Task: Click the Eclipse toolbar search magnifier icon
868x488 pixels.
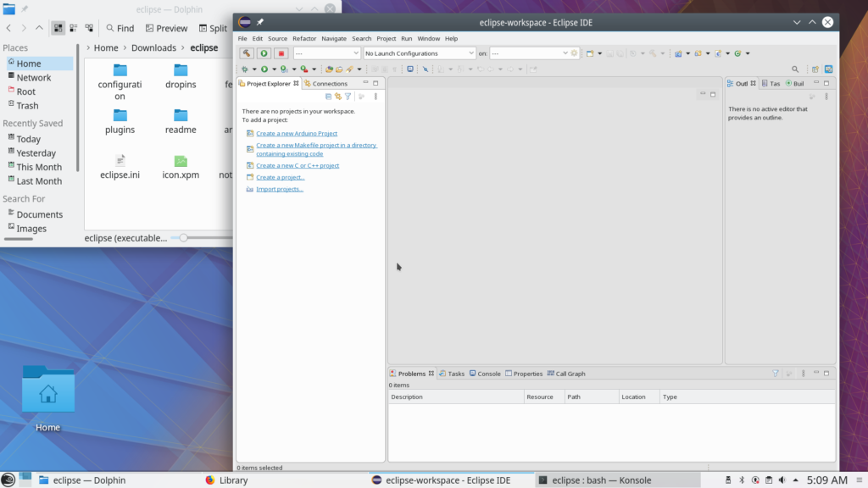Action: (794, 69)
